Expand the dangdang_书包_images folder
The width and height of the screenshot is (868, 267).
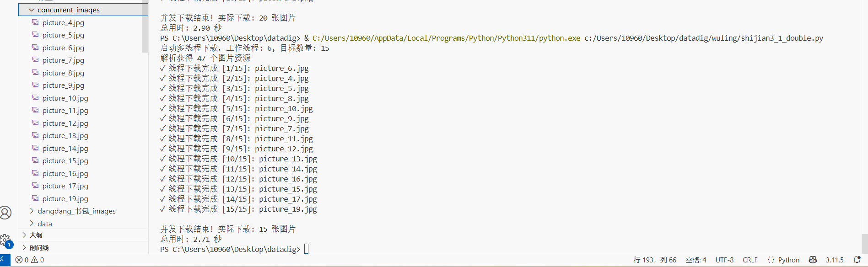click(76, 211)
